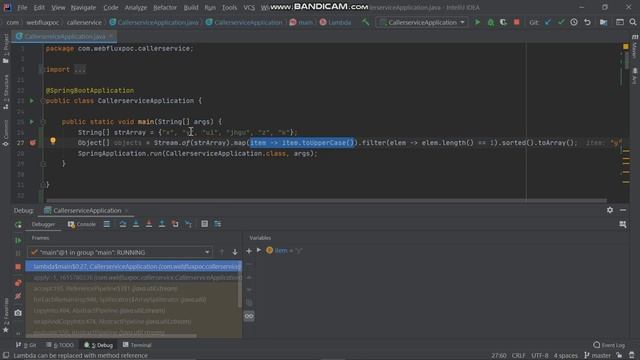The width and height of the screenshot is (640, 360).
Task: Open the Event Log
Action: [x=609, y=345]
